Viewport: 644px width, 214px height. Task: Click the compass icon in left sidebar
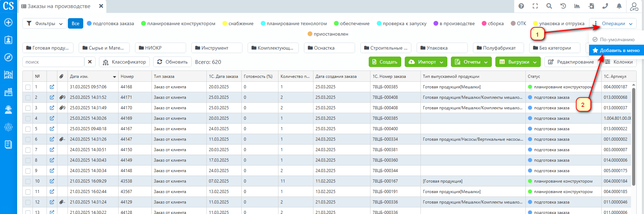8,57
